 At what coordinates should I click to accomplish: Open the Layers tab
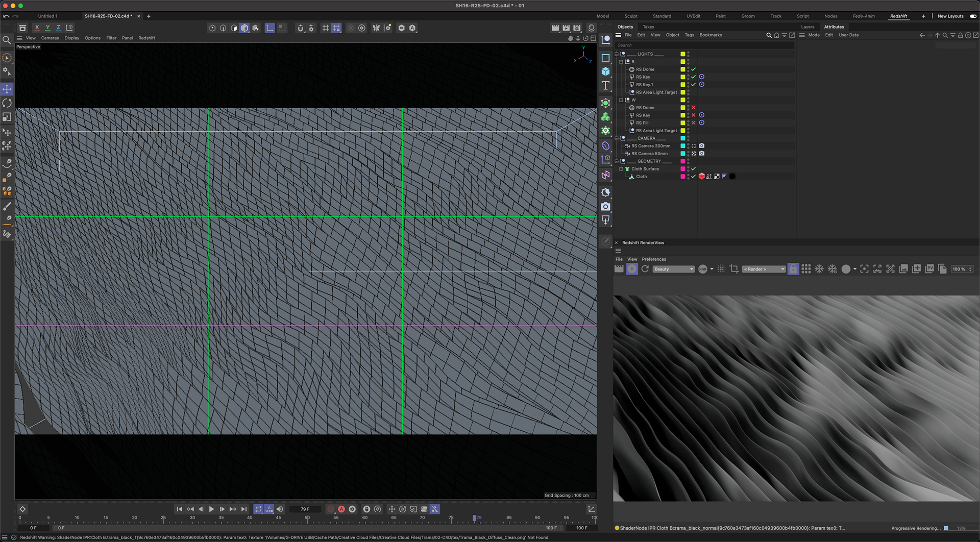[x=807, y=27]
